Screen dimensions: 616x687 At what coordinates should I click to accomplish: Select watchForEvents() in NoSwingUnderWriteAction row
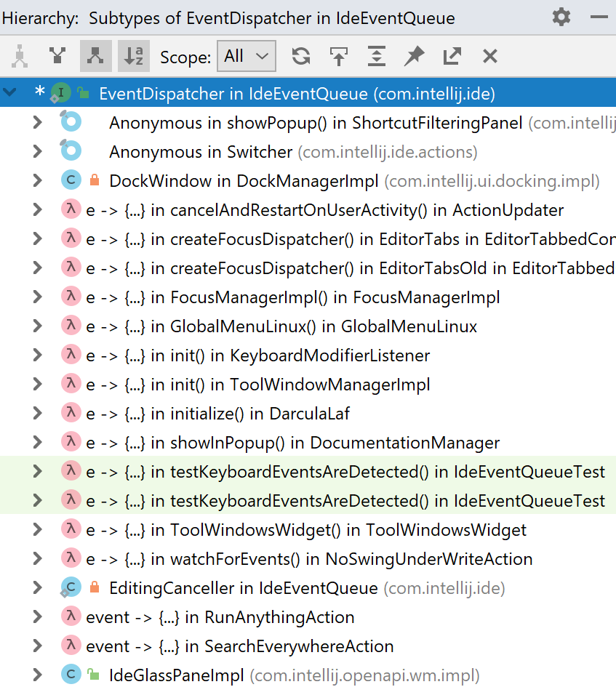tap(308, 558)
